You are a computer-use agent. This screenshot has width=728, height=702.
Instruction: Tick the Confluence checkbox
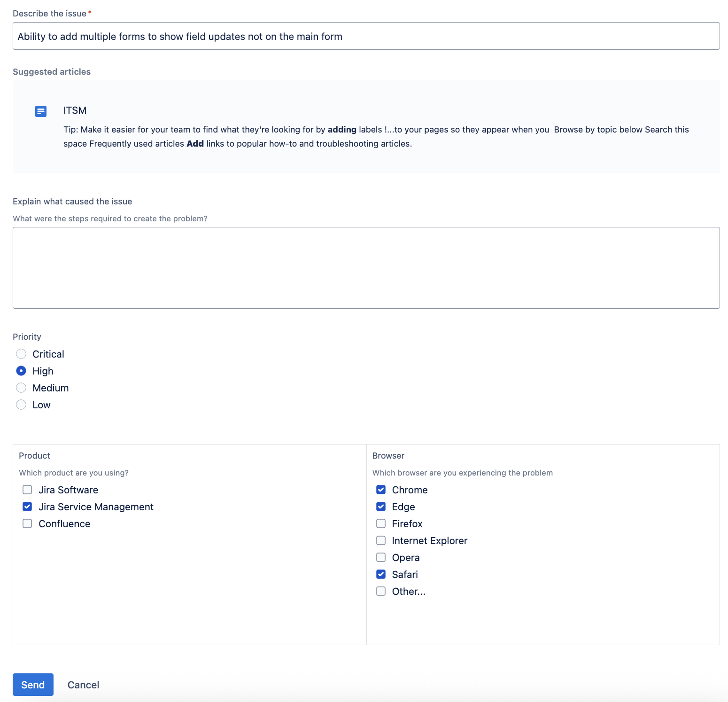coord(27,523)
